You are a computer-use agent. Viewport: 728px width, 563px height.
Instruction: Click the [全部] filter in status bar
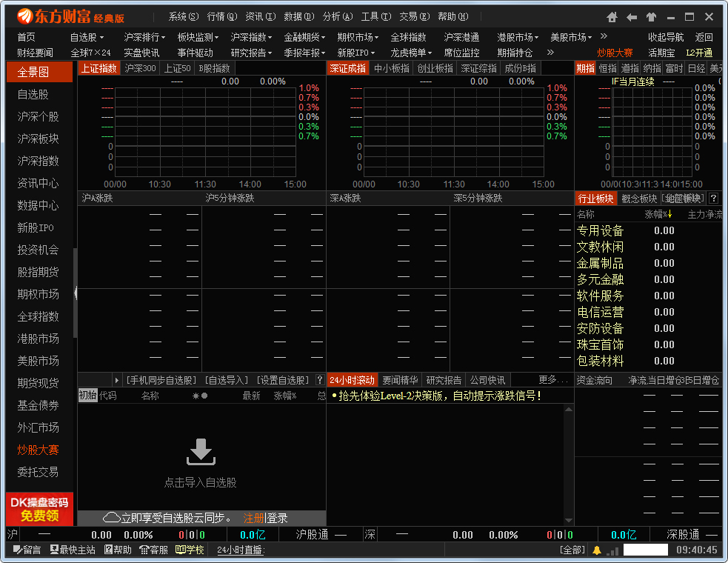tap(572, 550)
